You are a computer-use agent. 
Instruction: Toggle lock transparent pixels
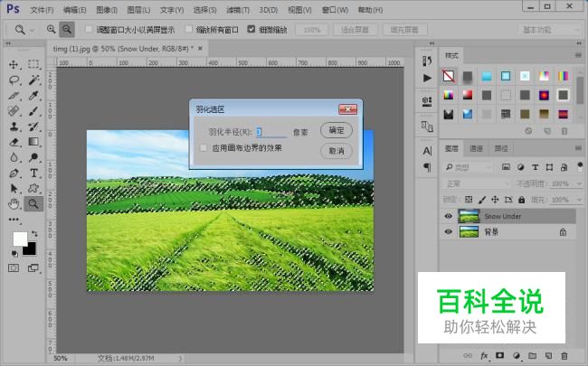(469, 200)
